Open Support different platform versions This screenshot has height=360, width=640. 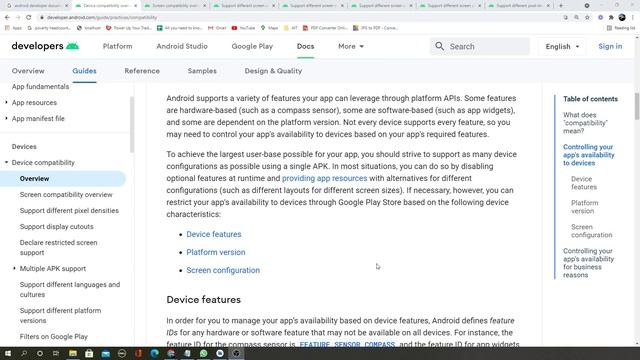pyautogui.click(x=60, y=316)
